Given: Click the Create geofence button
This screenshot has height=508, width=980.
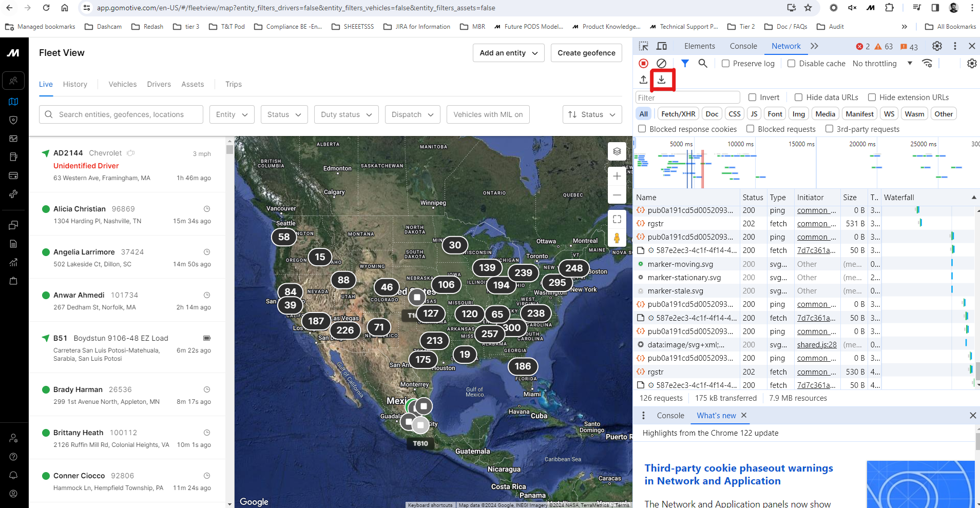Looking at the screenshot, I should click(x=586, y=53).
